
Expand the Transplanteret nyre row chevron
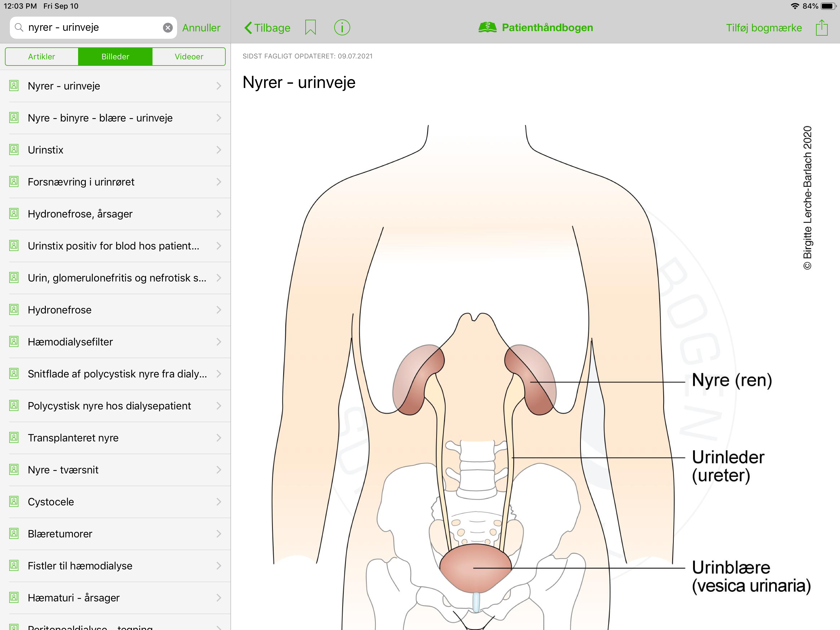coord(219,438)
